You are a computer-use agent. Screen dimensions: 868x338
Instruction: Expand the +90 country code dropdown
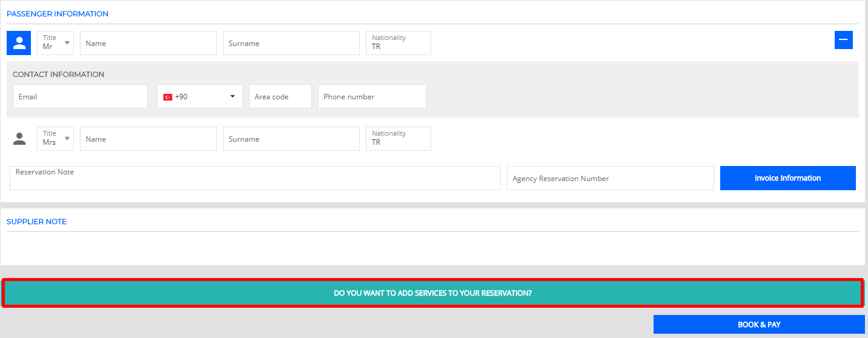click(199, 96)
